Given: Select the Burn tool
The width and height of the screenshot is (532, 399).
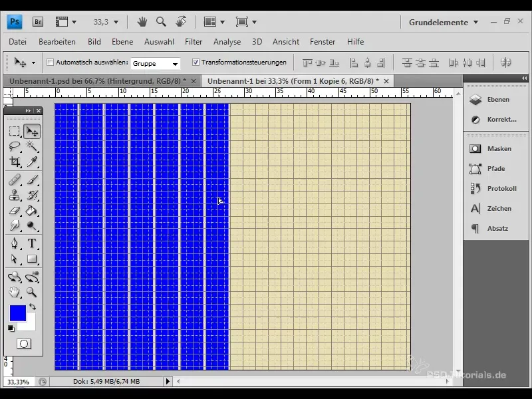Looking at the screenshot, I should tap(32, 225).
